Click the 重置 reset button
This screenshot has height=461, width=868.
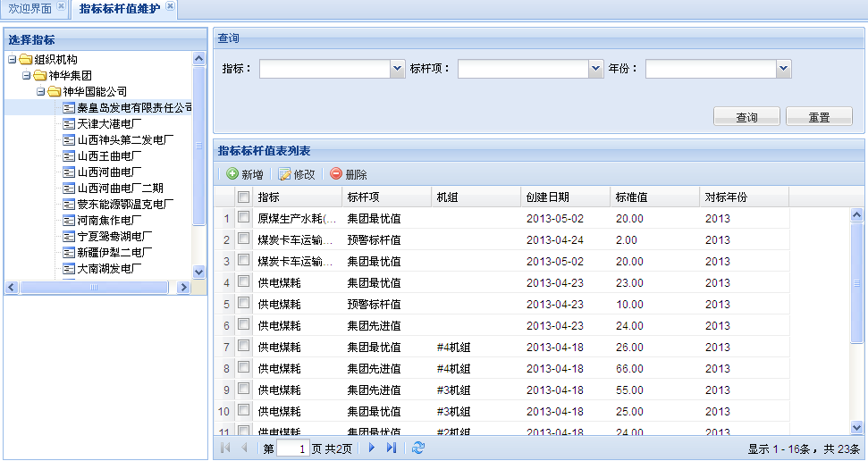click(819, 117)
